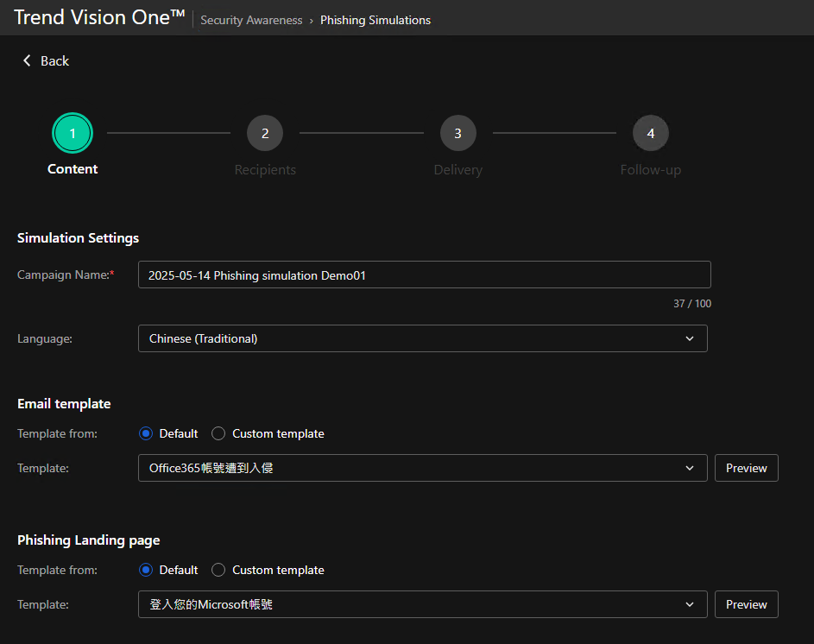
Task: Preview the phishing landing page template
Action: pos(746,604)
